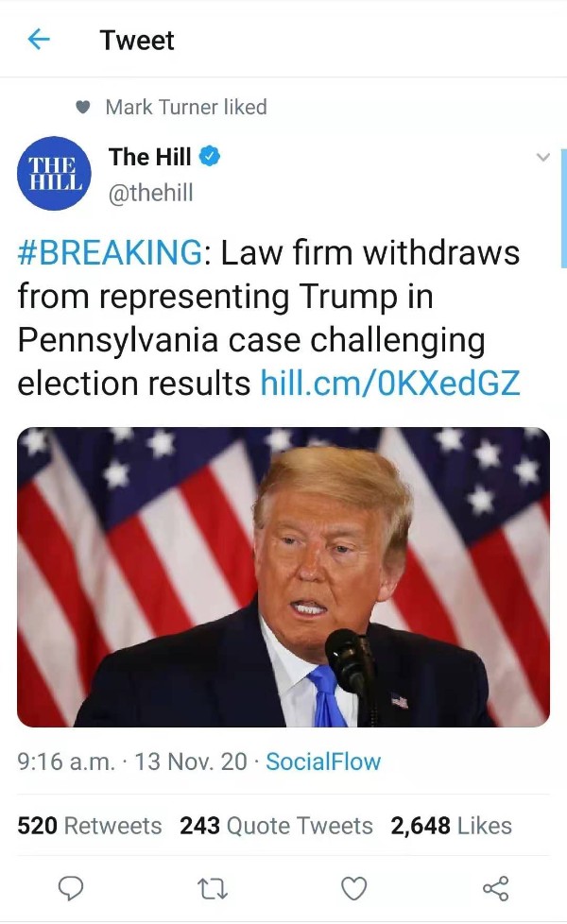View the 2,648 Likes list
Image resolution: width=567 pixels, height=924 pixels.
(x=451, y=826)
